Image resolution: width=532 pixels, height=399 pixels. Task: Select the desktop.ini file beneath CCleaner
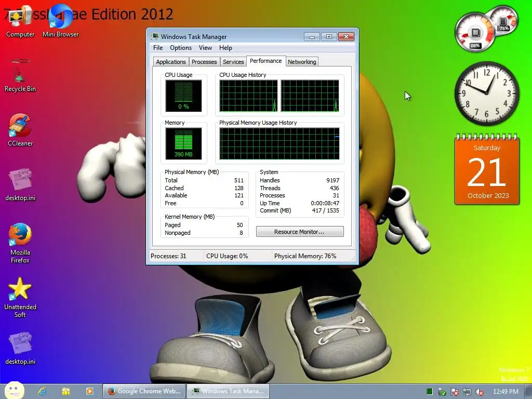click(20, 184)
